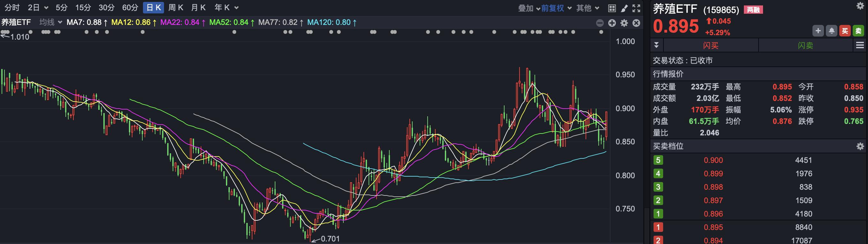Click the 跌停 limit-down price 0.765
The height and width of the screenshot is (244, 868).
point(854,121)
